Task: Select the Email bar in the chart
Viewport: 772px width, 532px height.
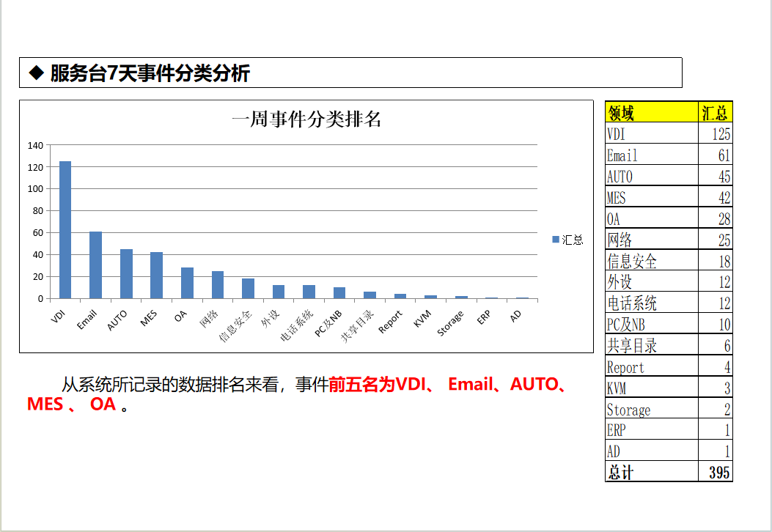Action: pyautogui.click(x=95, y=265)
